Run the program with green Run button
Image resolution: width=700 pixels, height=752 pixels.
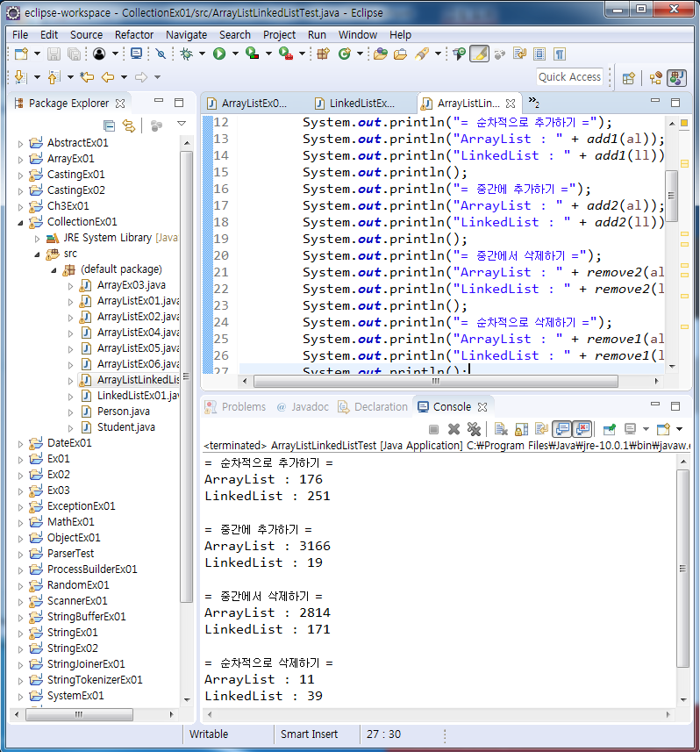(x=219, y=54)
